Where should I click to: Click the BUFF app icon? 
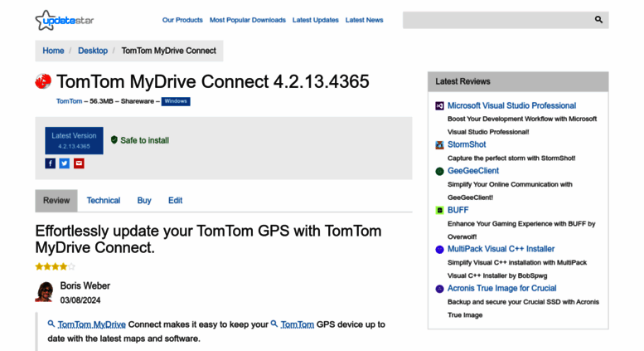439,211
